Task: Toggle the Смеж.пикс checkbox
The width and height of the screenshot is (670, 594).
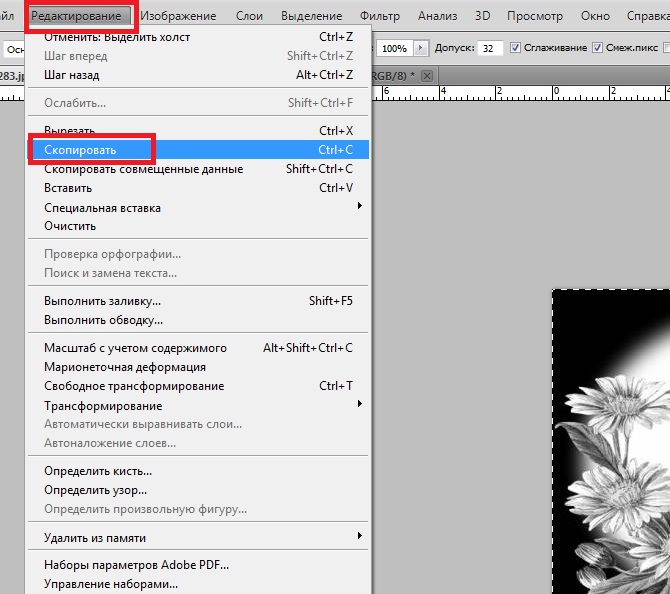Action: 597,48
